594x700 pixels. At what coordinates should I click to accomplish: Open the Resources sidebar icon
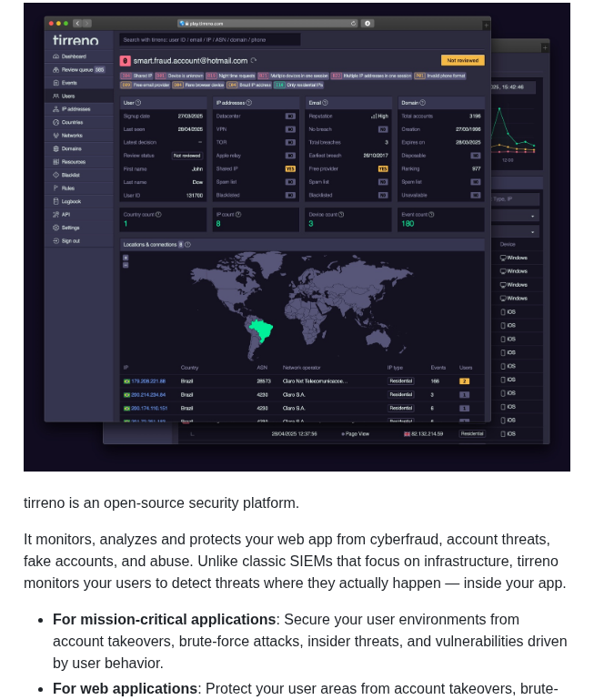point(55,162)
